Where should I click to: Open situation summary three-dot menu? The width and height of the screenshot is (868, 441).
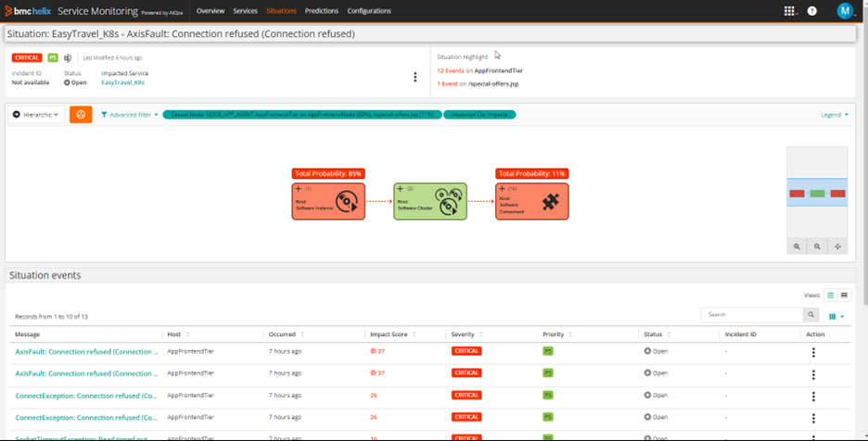(415, 78)
